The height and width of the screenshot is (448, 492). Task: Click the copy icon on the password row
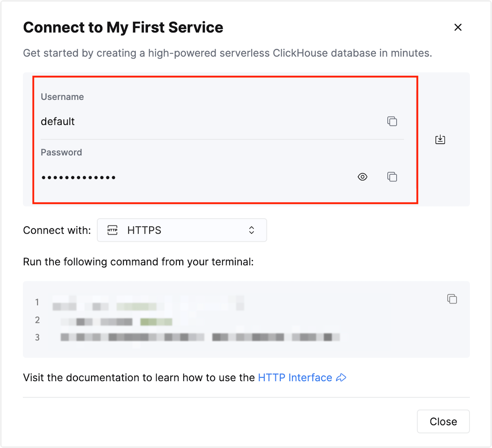click(x=392, y=177)
